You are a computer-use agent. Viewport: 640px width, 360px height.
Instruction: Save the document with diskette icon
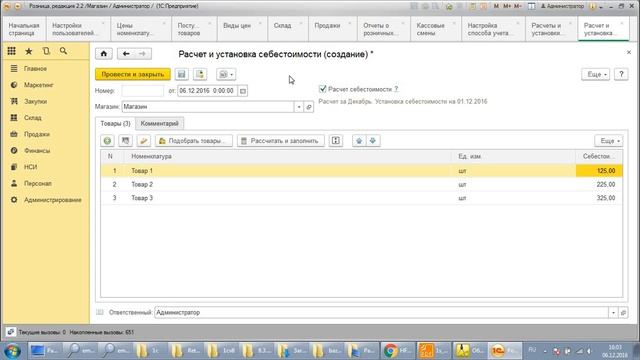tap(182, 74)
